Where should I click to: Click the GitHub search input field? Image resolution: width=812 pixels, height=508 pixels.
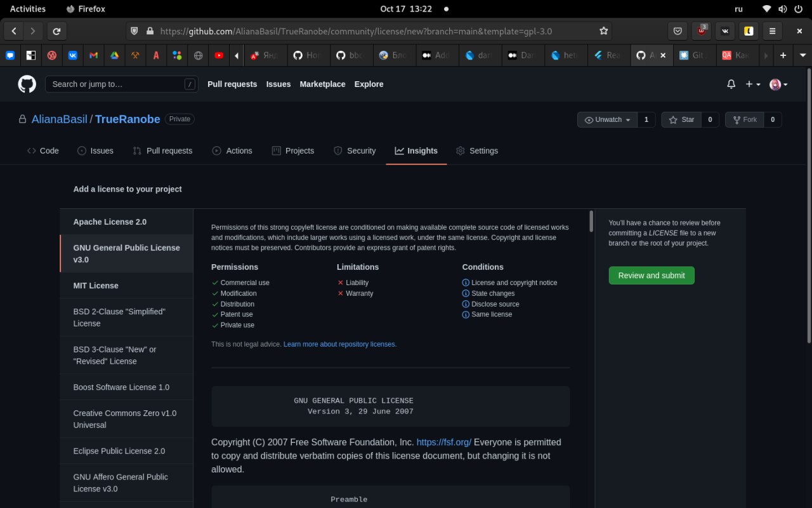pos(121,84)
